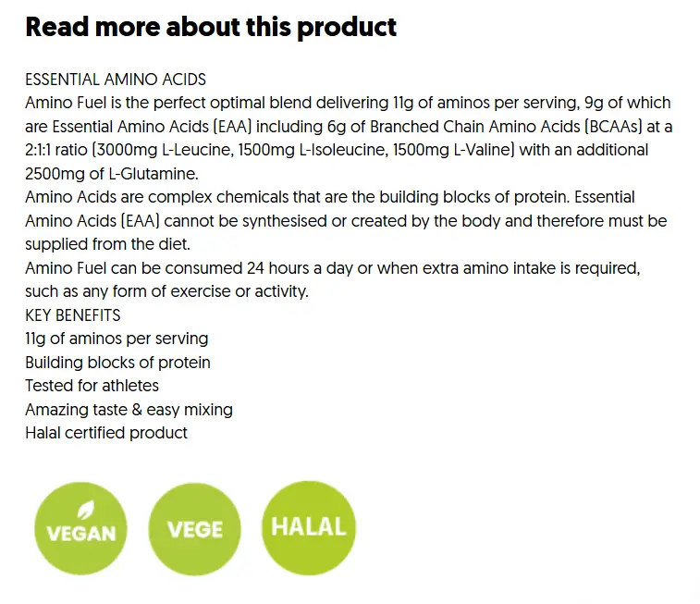Click the "Read more about this product" heading

click(x=211, y=27)
